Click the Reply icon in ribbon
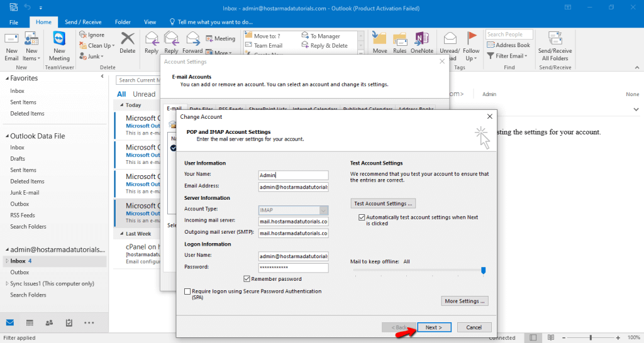Image resolution: width=644 pixels, height=343 pixels. pos(152,38)
